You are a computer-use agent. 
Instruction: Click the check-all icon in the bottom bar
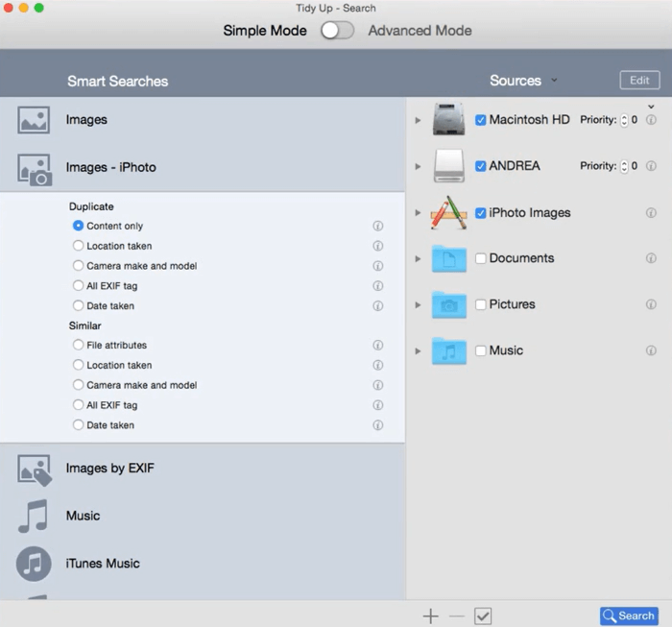pyautogui.click(x=483, y=616)
